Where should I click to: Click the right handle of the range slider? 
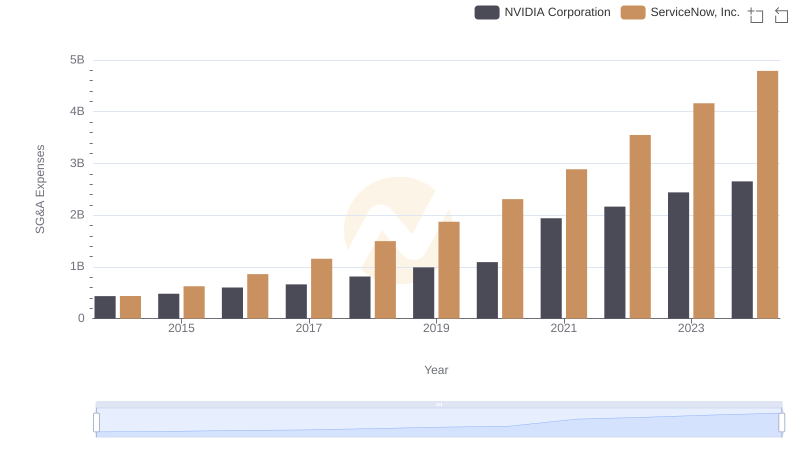point(781,423)
